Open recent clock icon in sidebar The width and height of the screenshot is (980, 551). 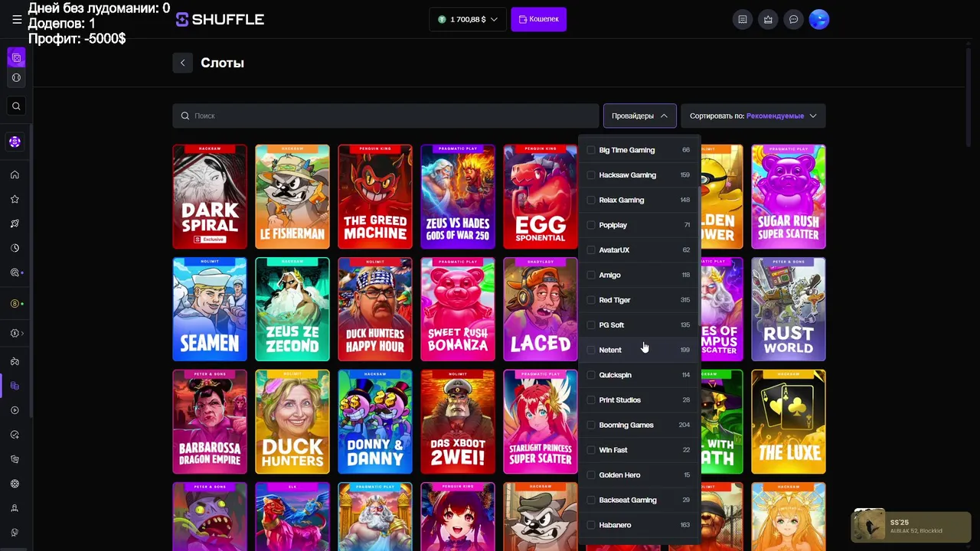point(15,248)
